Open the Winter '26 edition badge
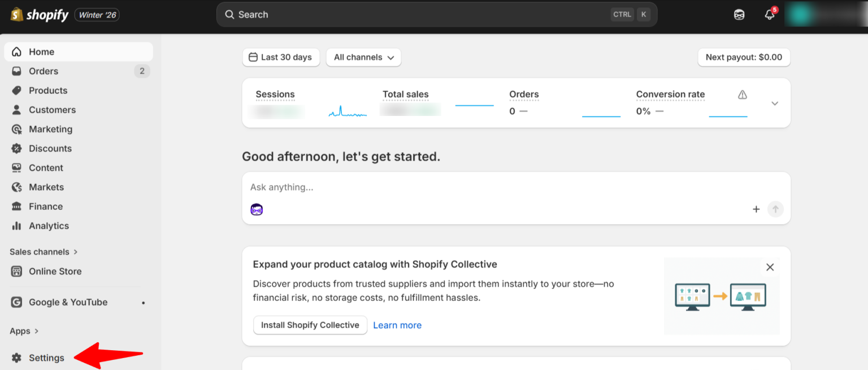868x370 pixels. (x=97, y=15)
